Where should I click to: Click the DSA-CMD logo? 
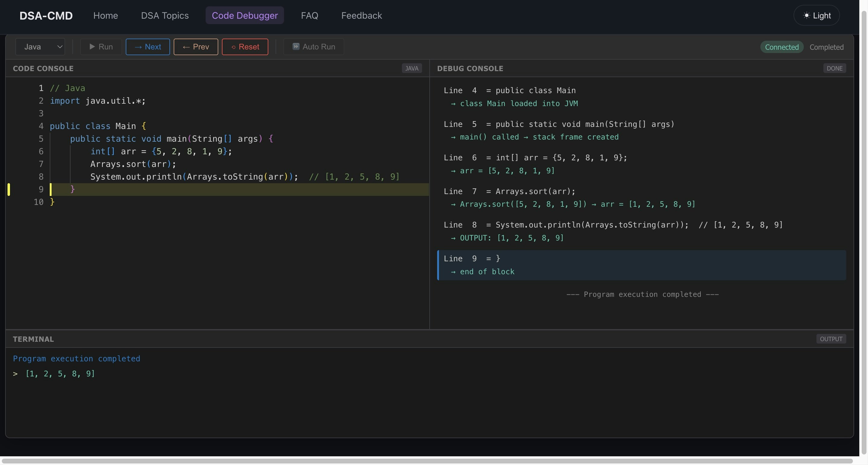tap(46, 16)
